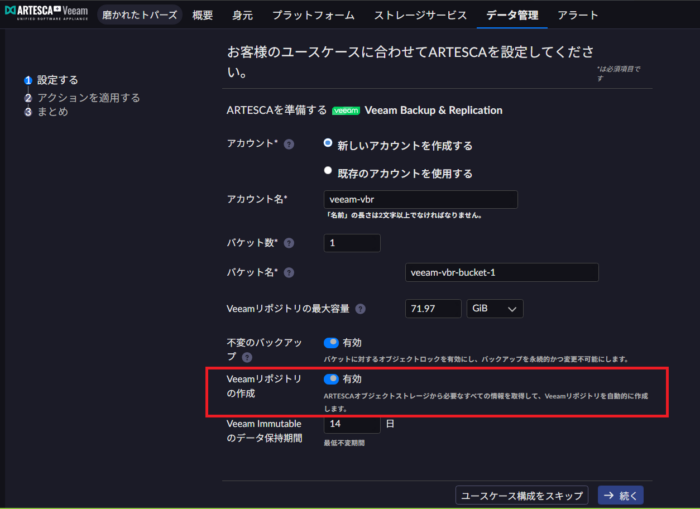Switch to the 概要 tab
Screen dimensions: 700x509
pyautogui.click(x=203, y=15)
